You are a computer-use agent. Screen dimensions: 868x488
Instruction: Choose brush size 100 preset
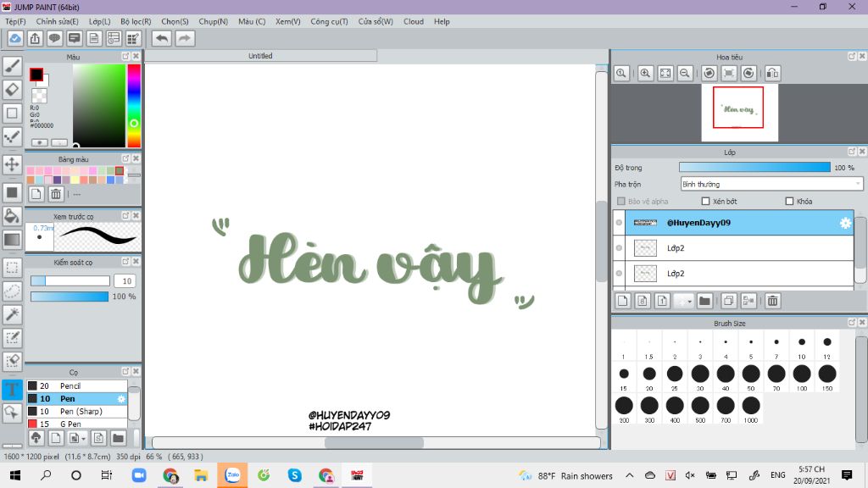tap(802, 377)
